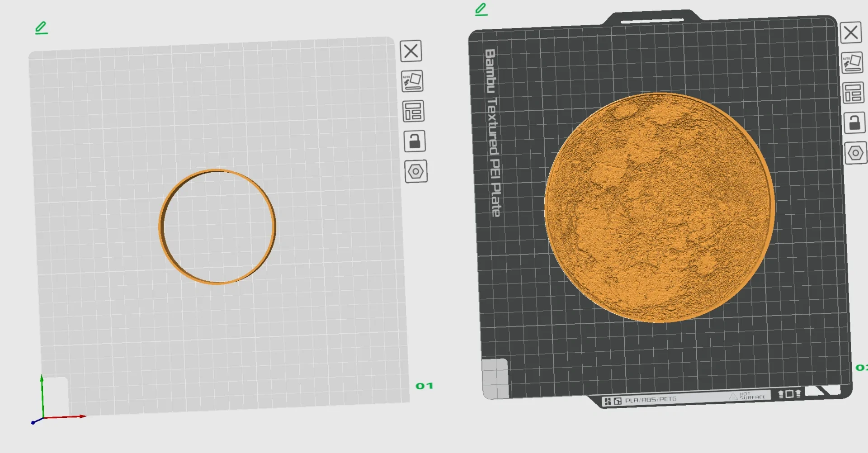The height and width of the screenshot is (453, 868).
Task: Click the PLA/ABS/PETG strip on dark plate
Action: coord(651,400)
